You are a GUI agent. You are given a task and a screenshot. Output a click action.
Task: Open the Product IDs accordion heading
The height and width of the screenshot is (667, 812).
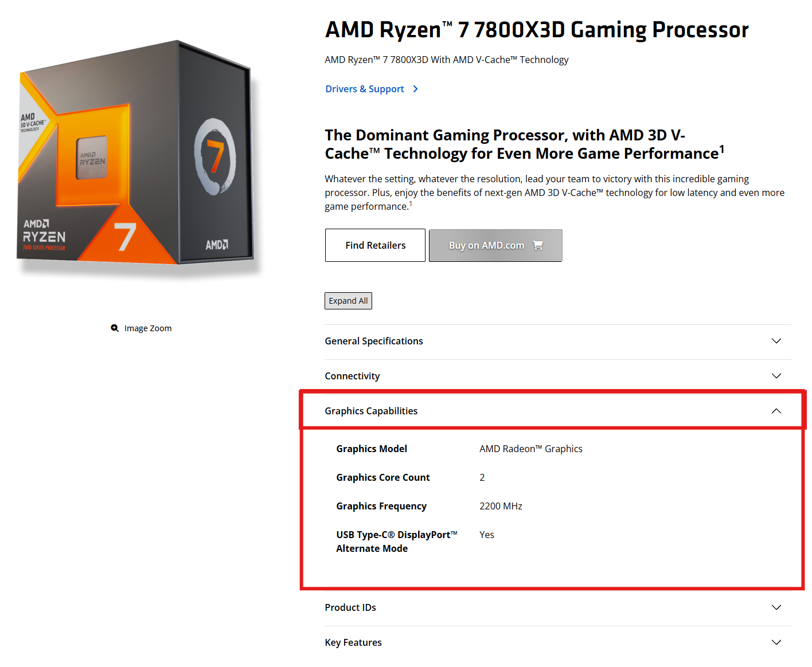point(350,607)
